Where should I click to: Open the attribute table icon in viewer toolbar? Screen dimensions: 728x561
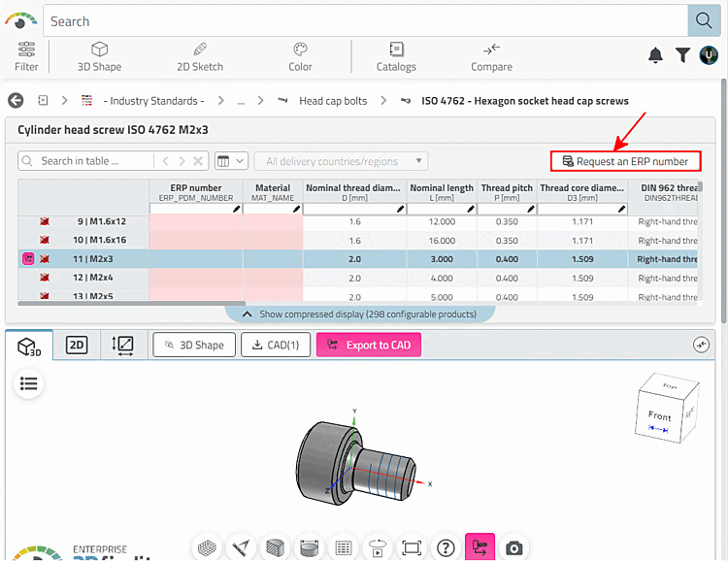click(x=343, y=548)
